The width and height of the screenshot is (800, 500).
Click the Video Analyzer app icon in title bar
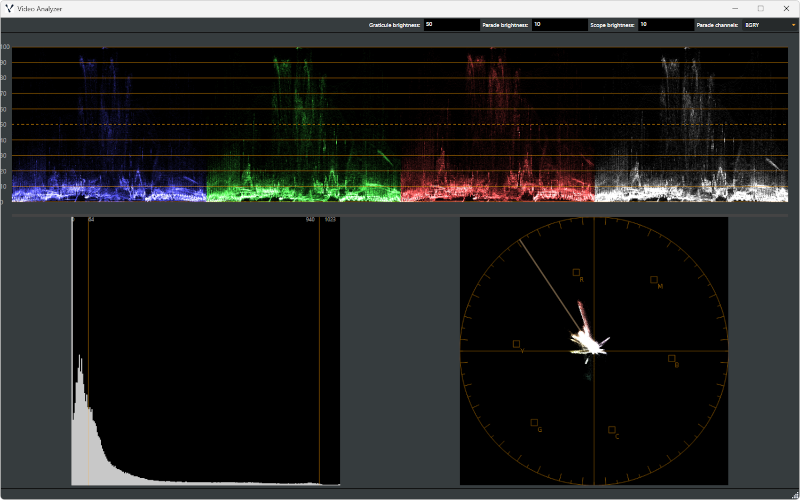coord(9,9)
